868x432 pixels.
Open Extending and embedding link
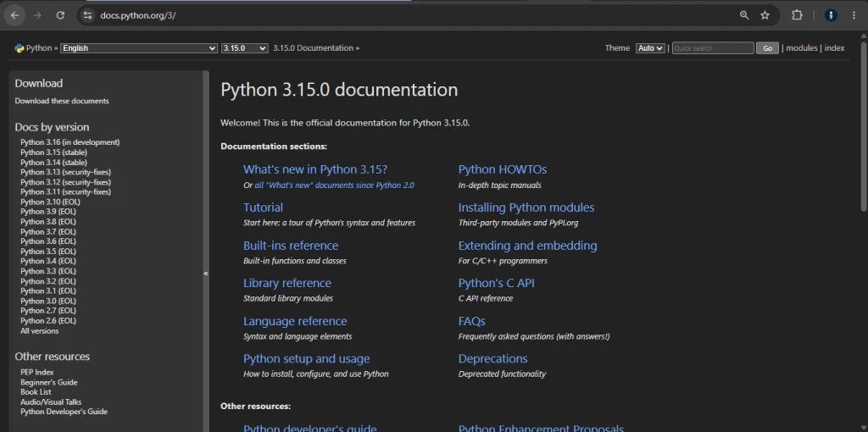pyautogui.click(x=527, y=246)
